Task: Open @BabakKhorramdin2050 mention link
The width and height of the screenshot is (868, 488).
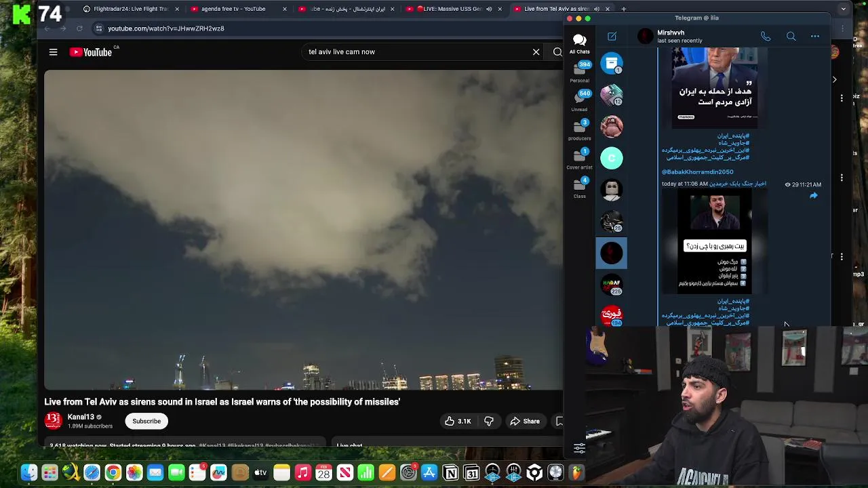Action: [x=697, y=172]
